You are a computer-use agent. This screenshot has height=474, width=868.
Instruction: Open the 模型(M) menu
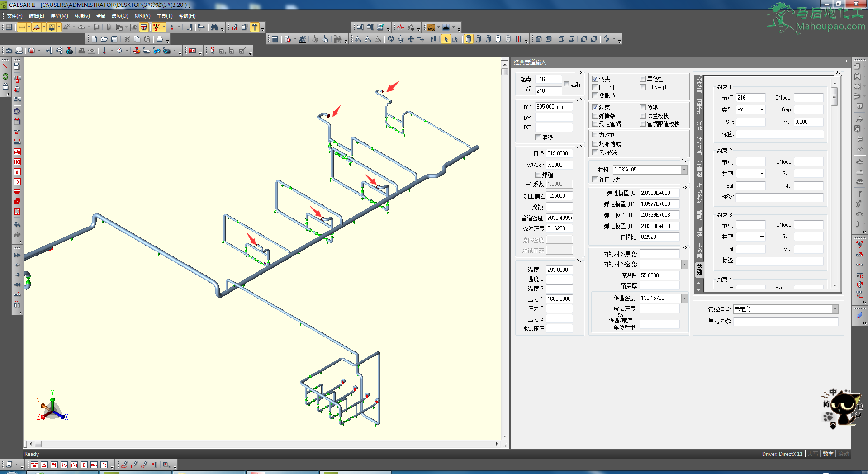coord(59,16)
